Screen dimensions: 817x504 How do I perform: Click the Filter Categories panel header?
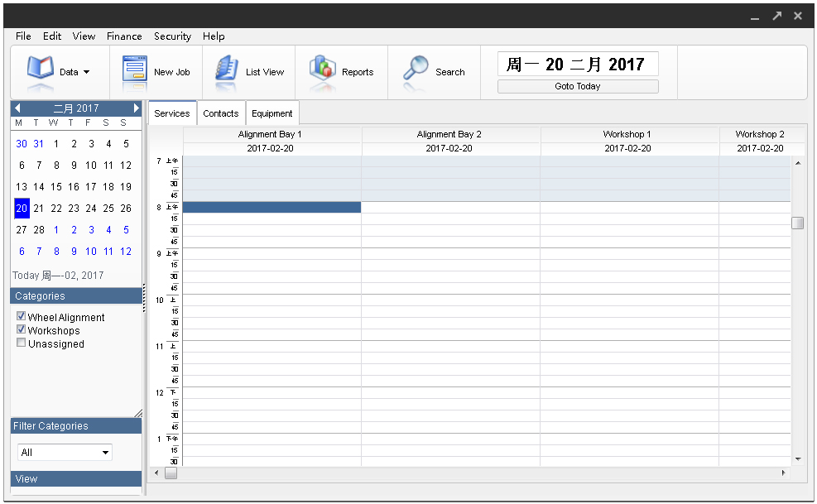click(76, 426)
